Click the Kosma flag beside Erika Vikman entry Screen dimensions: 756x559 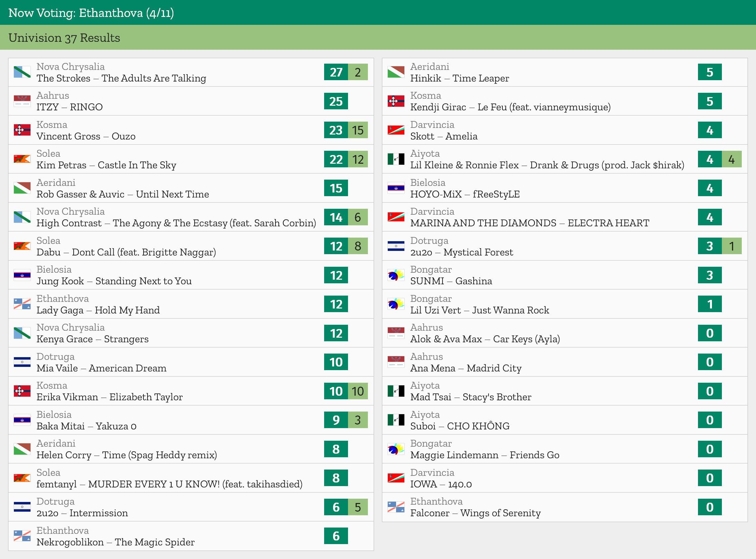(22, 391)
